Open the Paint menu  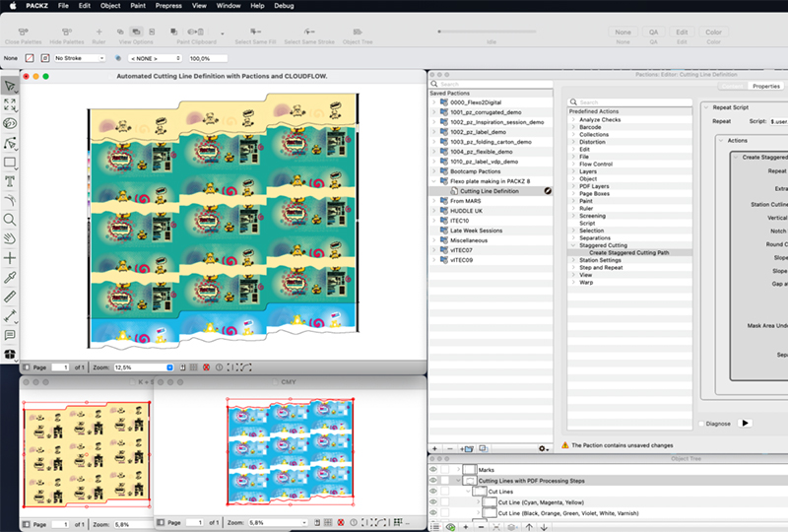point(138,6)
